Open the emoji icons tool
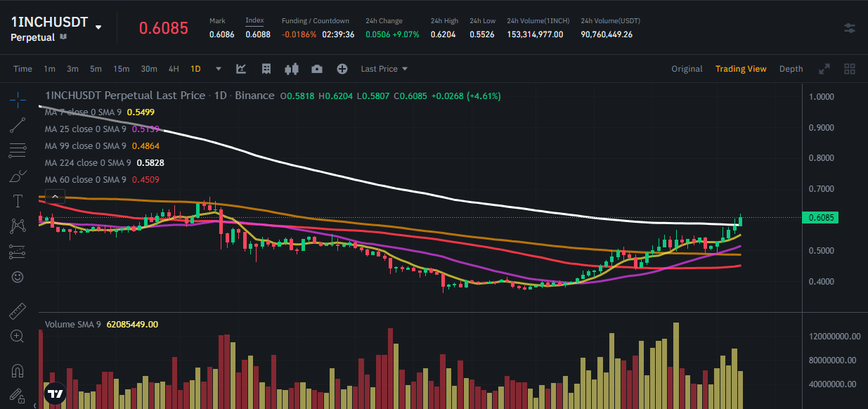868x409 pixels. pos(18,277)
